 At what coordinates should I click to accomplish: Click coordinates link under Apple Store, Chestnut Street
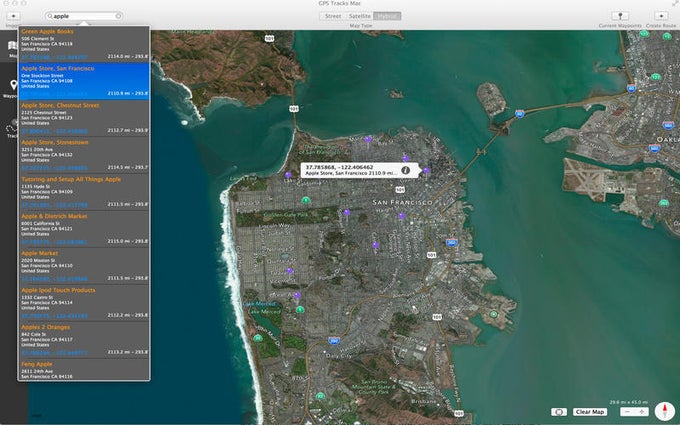[x=54, y=131]
